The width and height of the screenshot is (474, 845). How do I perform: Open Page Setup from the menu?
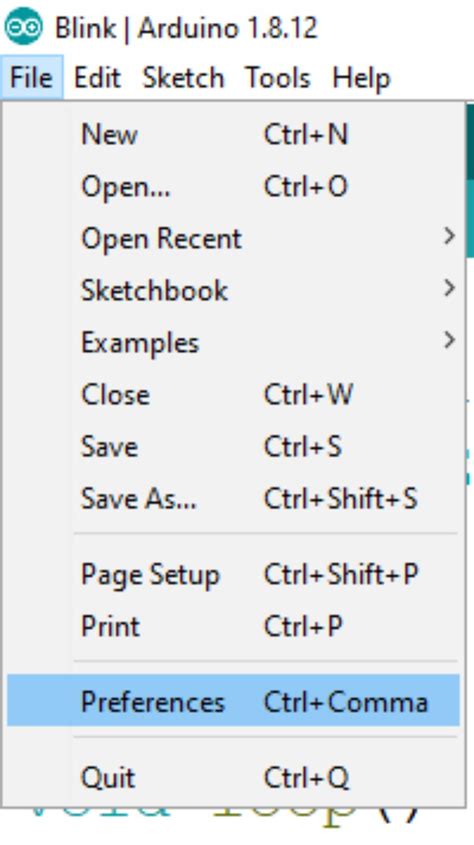233,574
